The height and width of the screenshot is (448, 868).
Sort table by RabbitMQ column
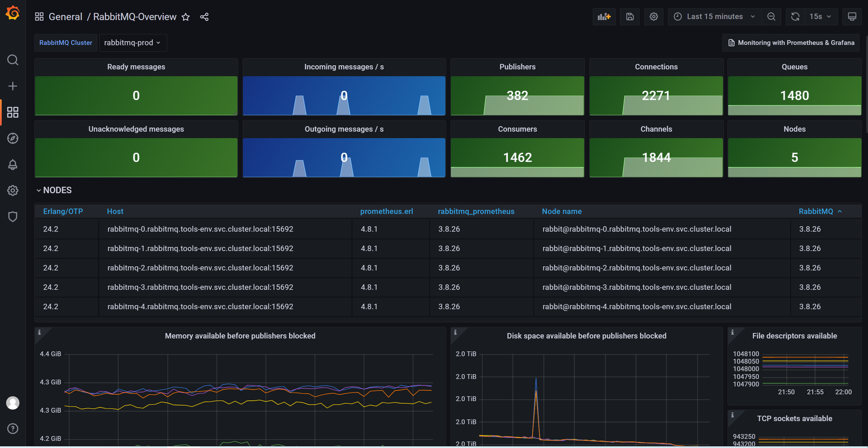(820, 211)
